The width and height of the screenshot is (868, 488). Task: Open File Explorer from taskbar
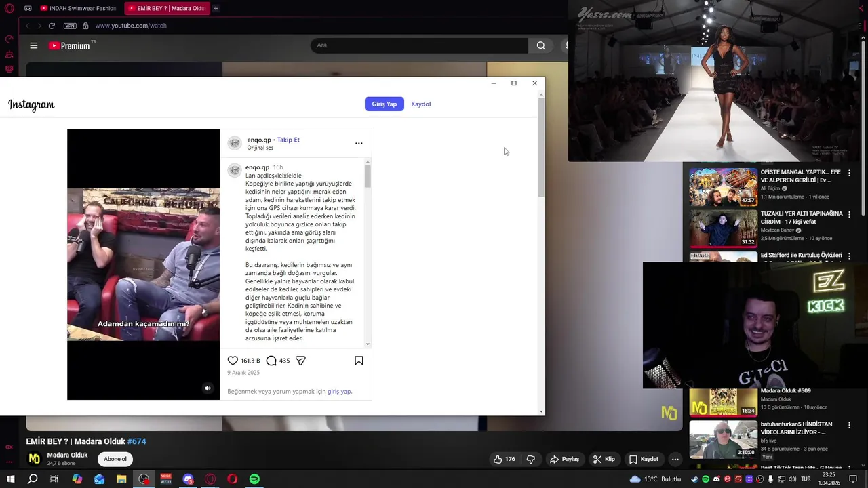tap(121, 479)
